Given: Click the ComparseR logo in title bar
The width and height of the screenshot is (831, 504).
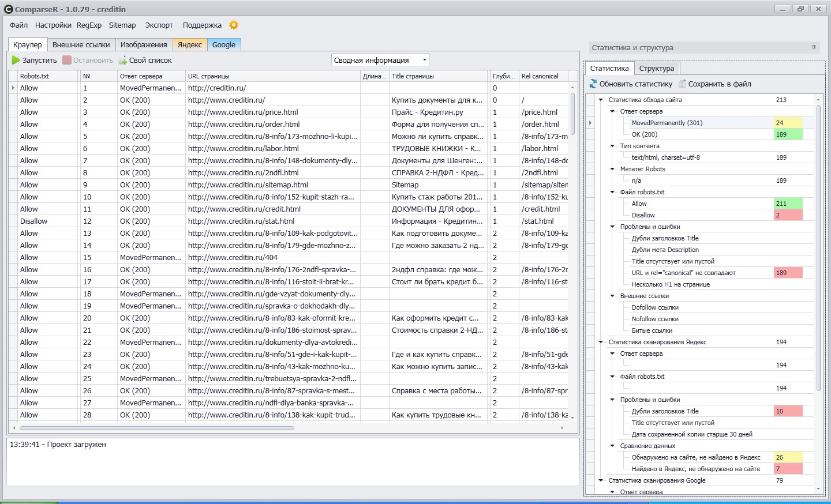Looking at the screenshot, I should coord(8,9).
